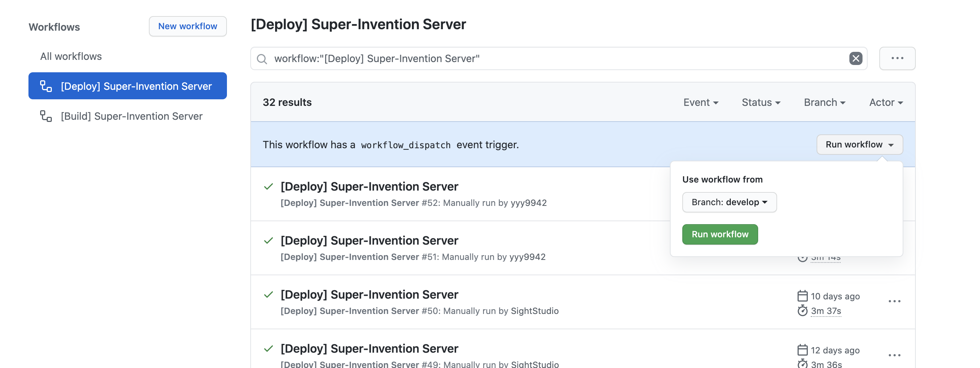
Task: Open three-dot options for run #50
Action: pos(894,302)
